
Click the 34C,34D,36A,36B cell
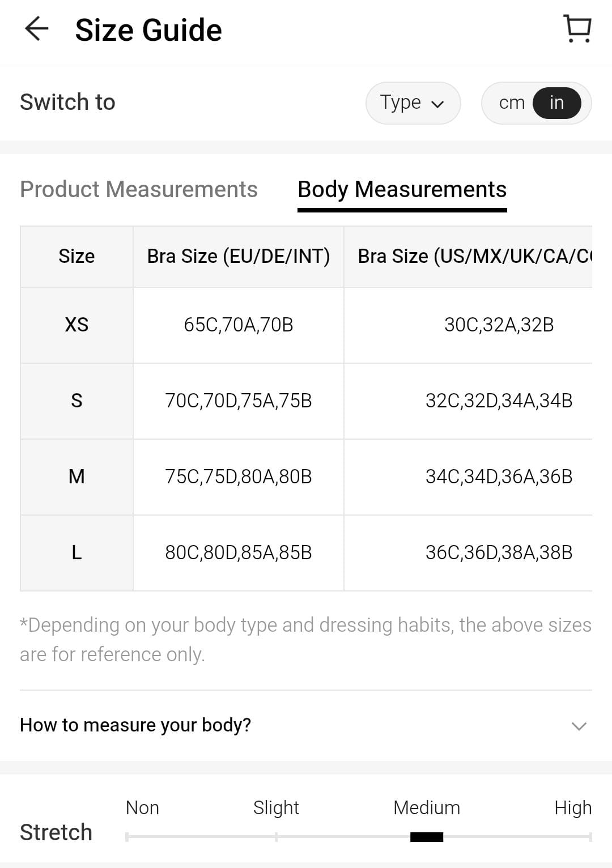click(x=499, y=476)
